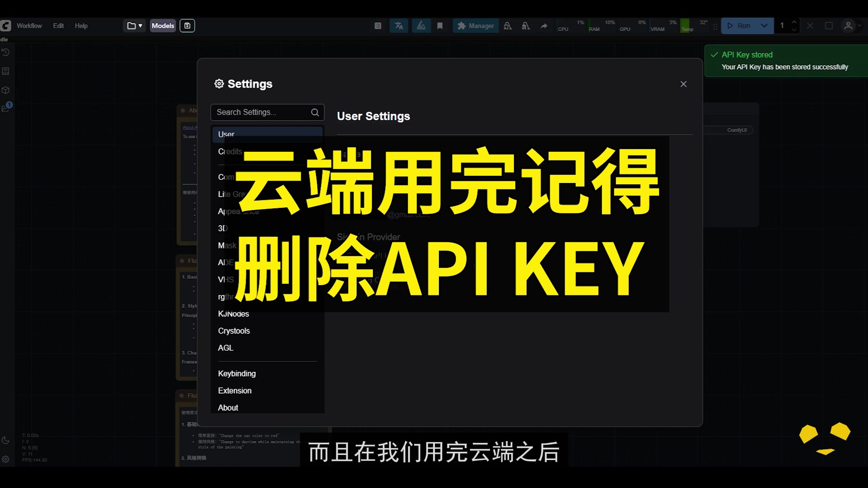
Task: Click the ComfyUI logo icon
Action: 5,26
